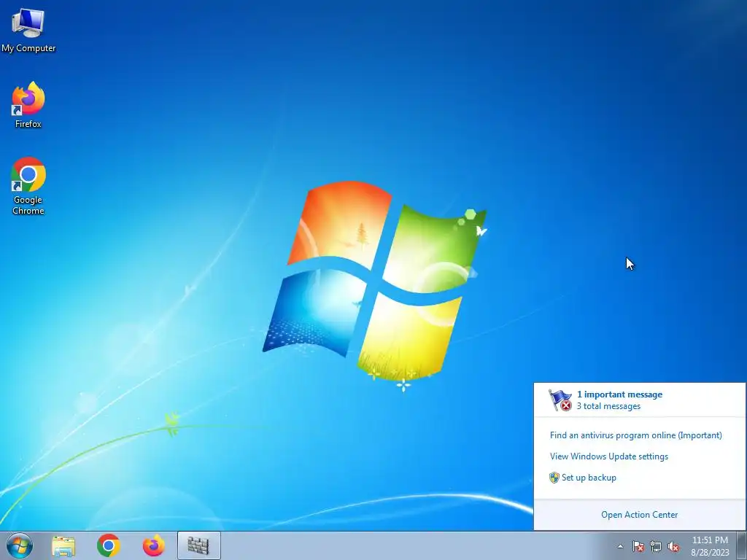747x560 pixels.
Task: Launch Chrome from the taskbar
Action: 109,545
